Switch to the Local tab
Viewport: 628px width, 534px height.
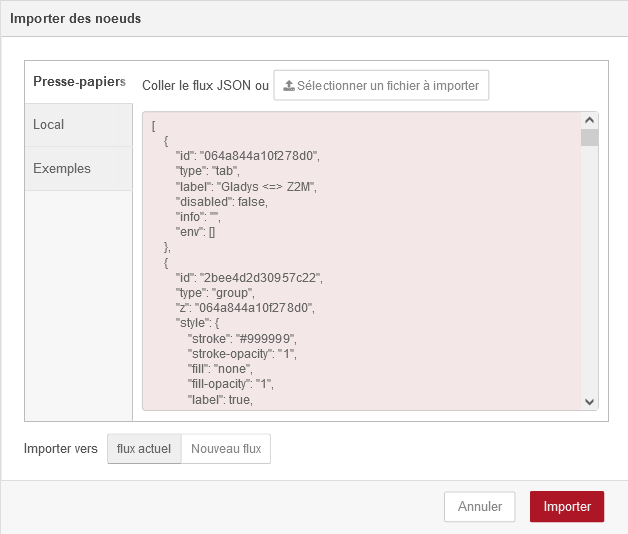(x=79, y=125)
